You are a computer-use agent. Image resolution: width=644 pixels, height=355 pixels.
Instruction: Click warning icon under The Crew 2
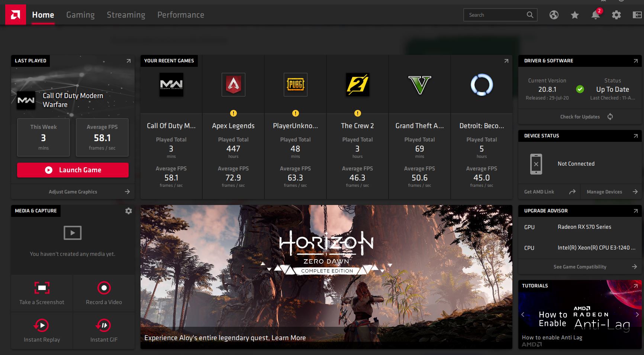pos(358,113)
